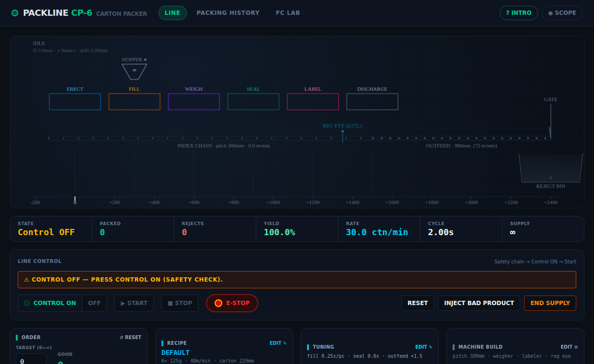594x364 pixels.
Task: Open the FC LAB tab
Action: tap(288, 13)
